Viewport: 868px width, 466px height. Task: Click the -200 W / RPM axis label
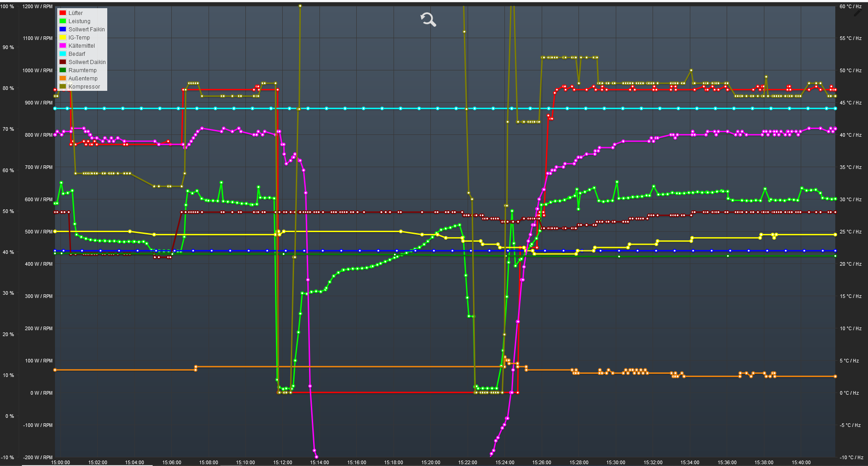coord(38,457)
